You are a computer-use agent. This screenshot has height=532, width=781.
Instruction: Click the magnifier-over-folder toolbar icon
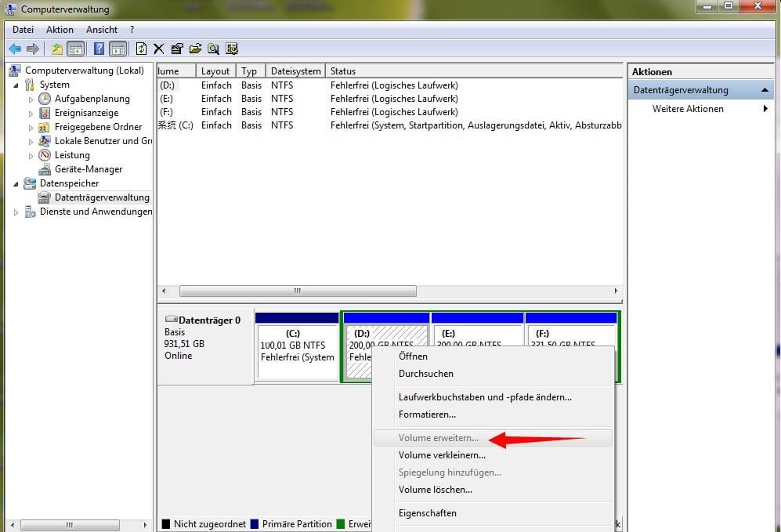[213, 49]
